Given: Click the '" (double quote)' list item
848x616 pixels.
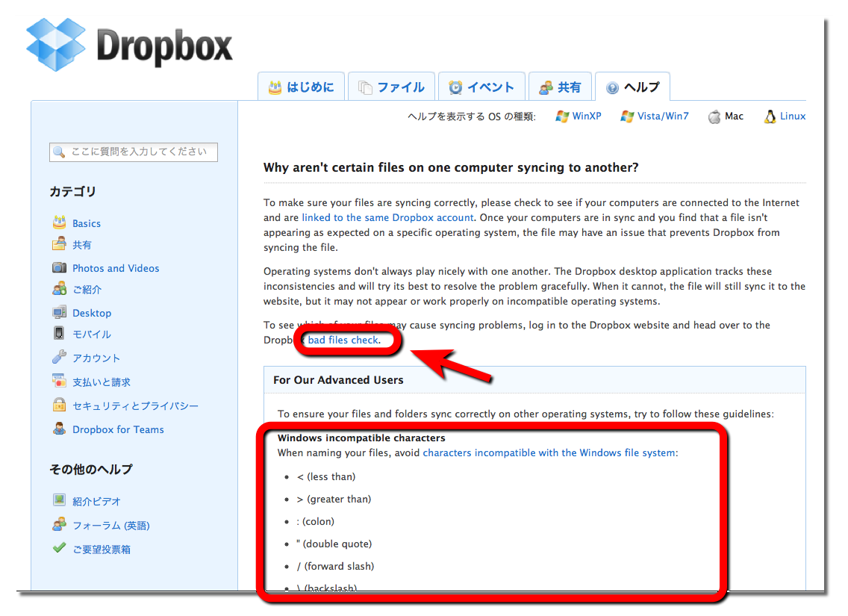Looking at the screenshot, I should (334, 544).
